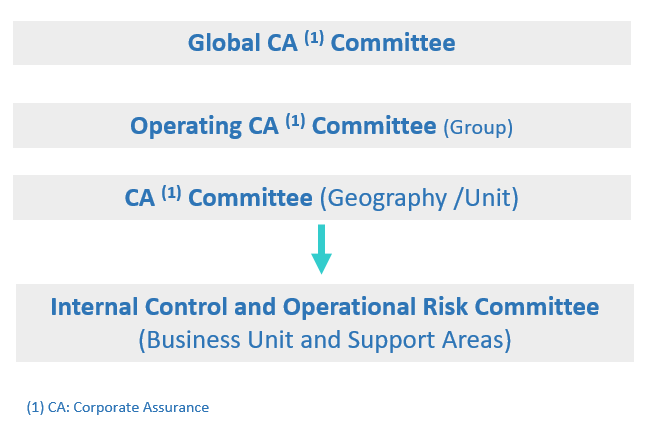Click the Corporate Assurance words in footnote
Image resolution: width=649 pixels, height=443 pixels.
(x=141, y=408)
